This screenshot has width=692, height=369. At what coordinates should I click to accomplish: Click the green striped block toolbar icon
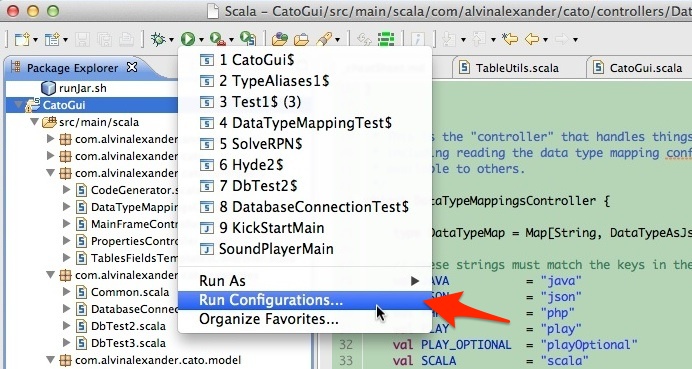point(386,39)
